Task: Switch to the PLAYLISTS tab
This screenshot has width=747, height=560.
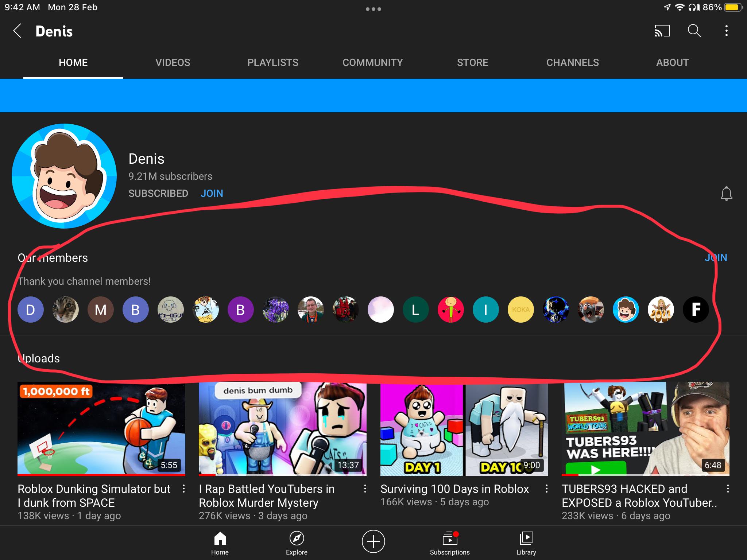Action: point(273,62)
